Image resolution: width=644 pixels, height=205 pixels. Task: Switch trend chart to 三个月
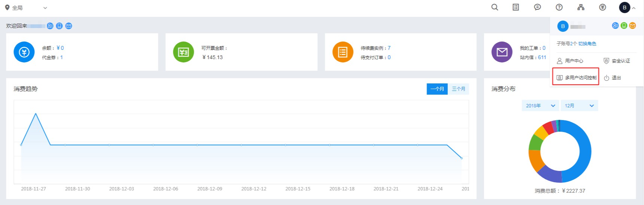click(x=458, y=89)
